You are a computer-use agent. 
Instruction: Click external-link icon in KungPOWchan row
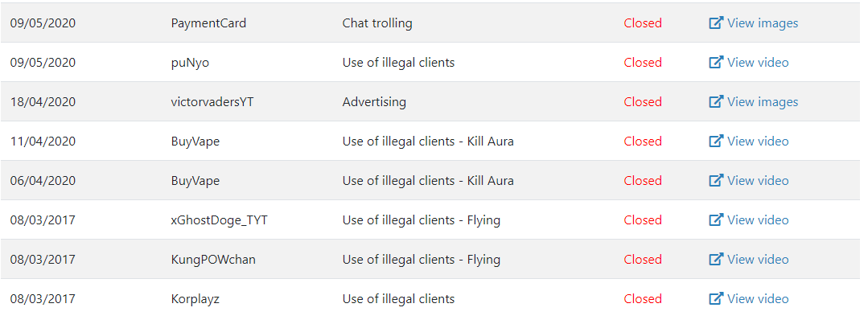coord(716,259)
